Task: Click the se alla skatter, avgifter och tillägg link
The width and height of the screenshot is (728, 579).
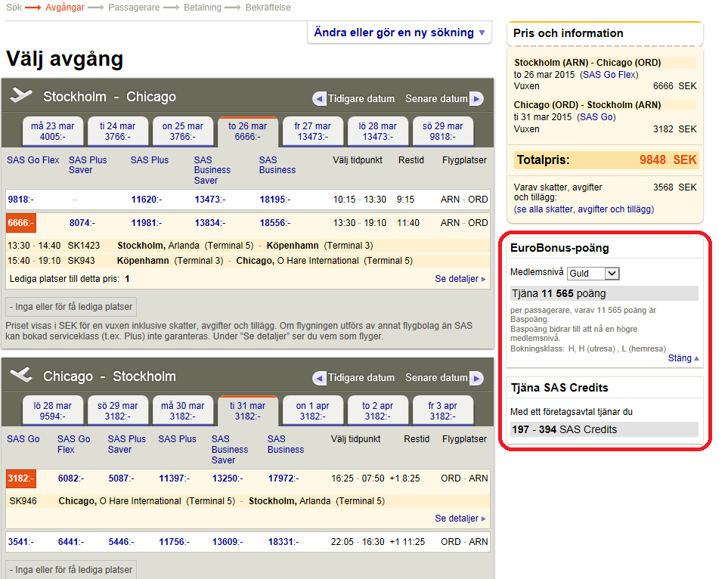Action: click(x=584, y=209)
